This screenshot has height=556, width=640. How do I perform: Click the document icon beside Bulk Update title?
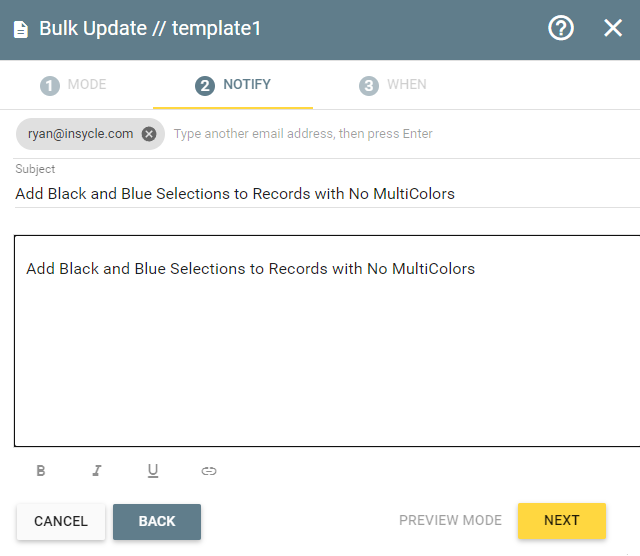click(21, 29)
